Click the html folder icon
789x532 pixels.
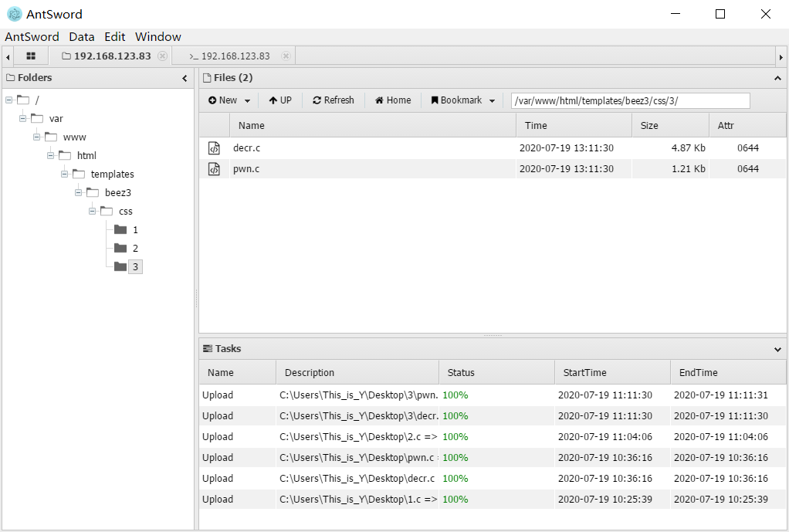(65, 155)
